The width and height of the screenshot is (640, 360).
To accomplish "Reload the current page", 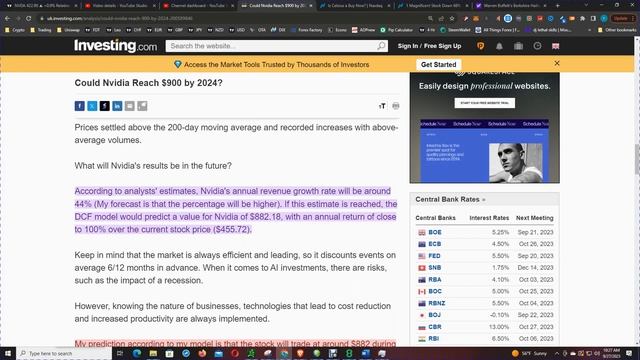I will (x=29, y=18).
